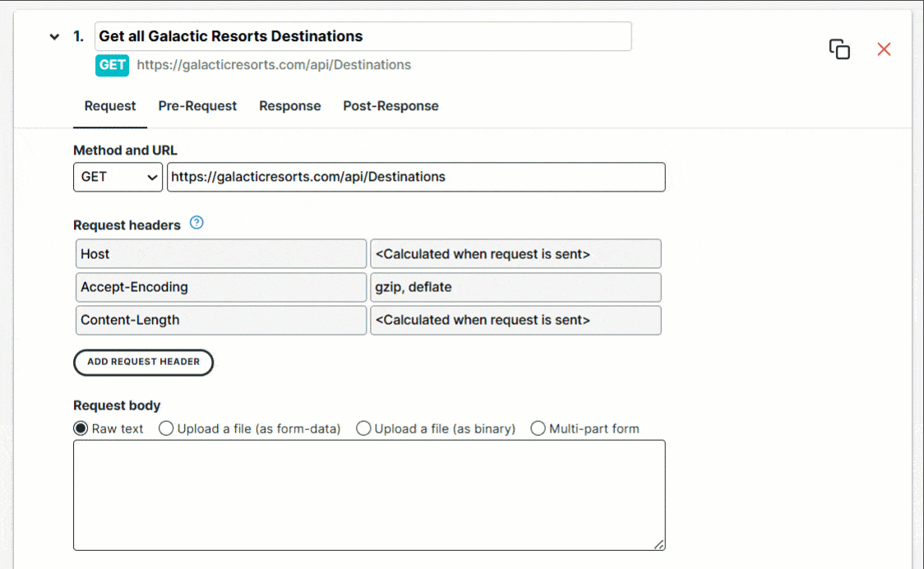Switch to the Post-Response tab

[x=390, y=106]
